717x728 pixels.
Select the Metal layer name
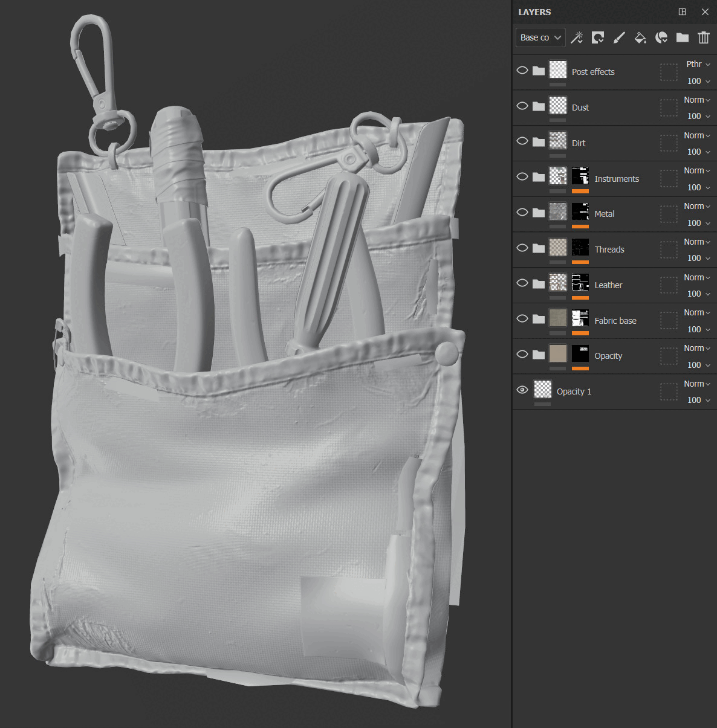click(605, 214)
